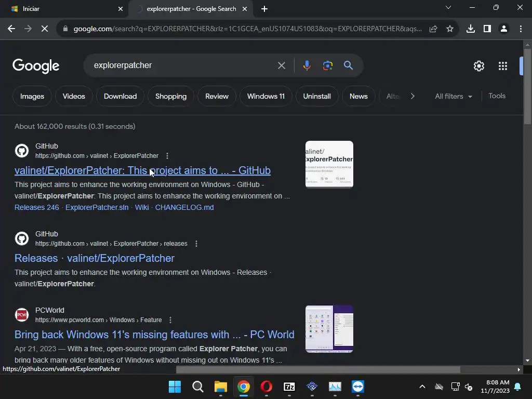532x399 pixels.
Task: Filter results by Images
Action: pyautogui.click(x=32, y=96)
